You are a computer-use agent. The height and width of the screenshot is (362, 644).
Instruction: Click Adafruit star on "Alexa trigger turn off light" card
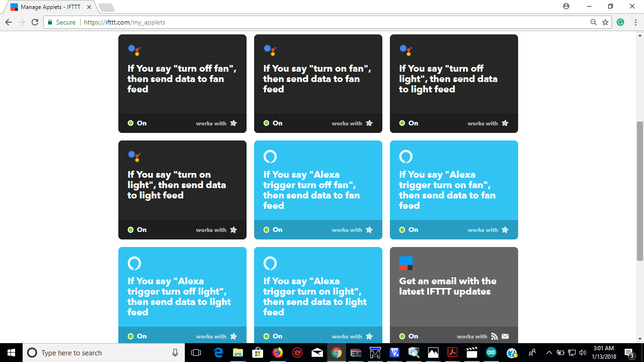[233, 336]
